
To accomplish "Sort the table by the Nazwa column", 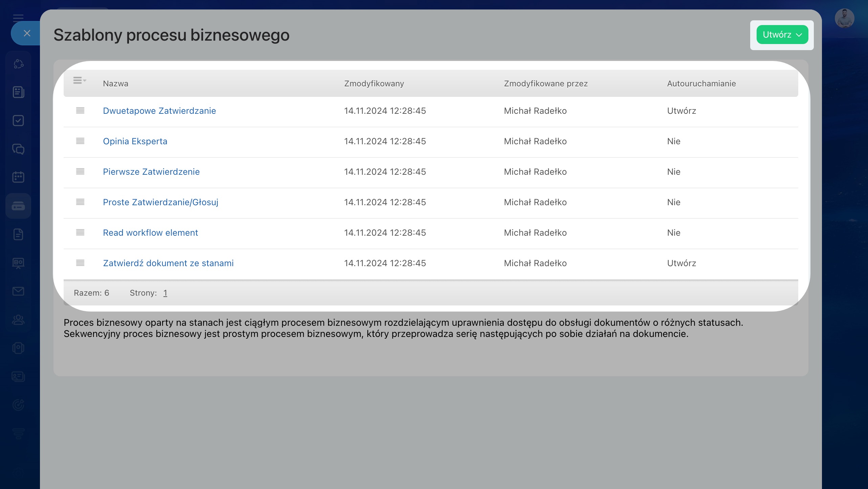I will point(115,84).
